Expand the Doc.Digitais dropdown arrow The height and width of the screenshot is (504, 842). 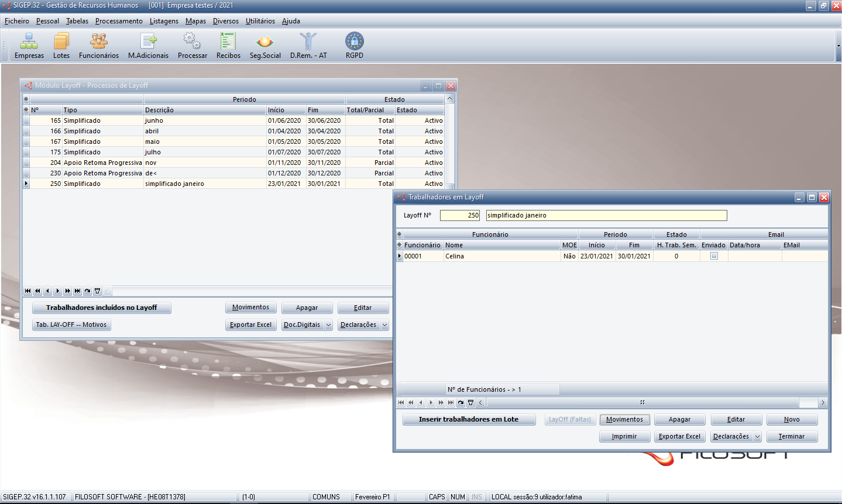pos(328,325)
